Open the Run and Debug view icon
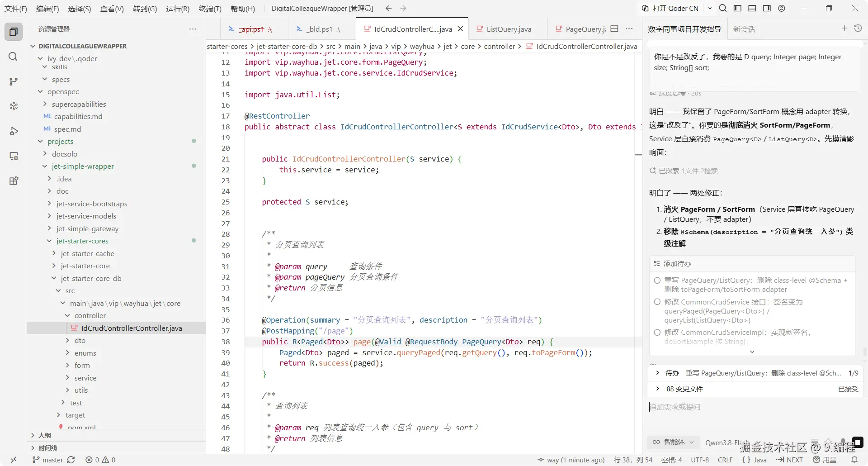The image size is (868, 466). pyautogui.click(x=14, y=131)
